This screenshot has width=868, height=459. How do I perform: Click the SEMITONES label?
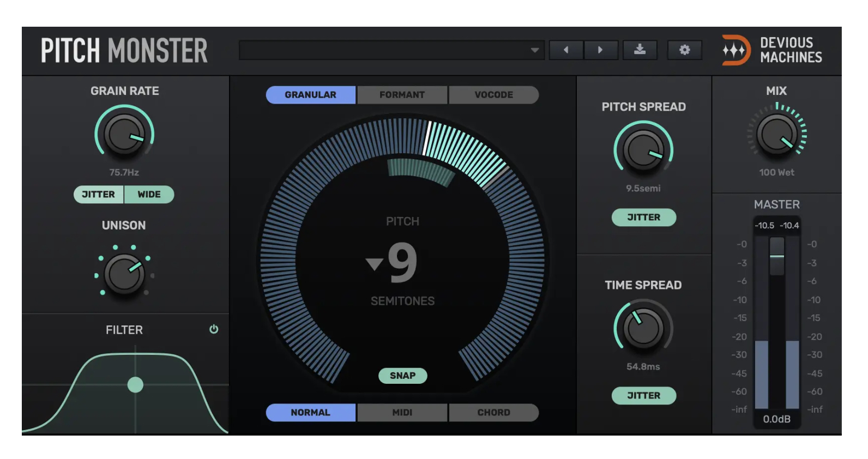(x=403, y=301)
